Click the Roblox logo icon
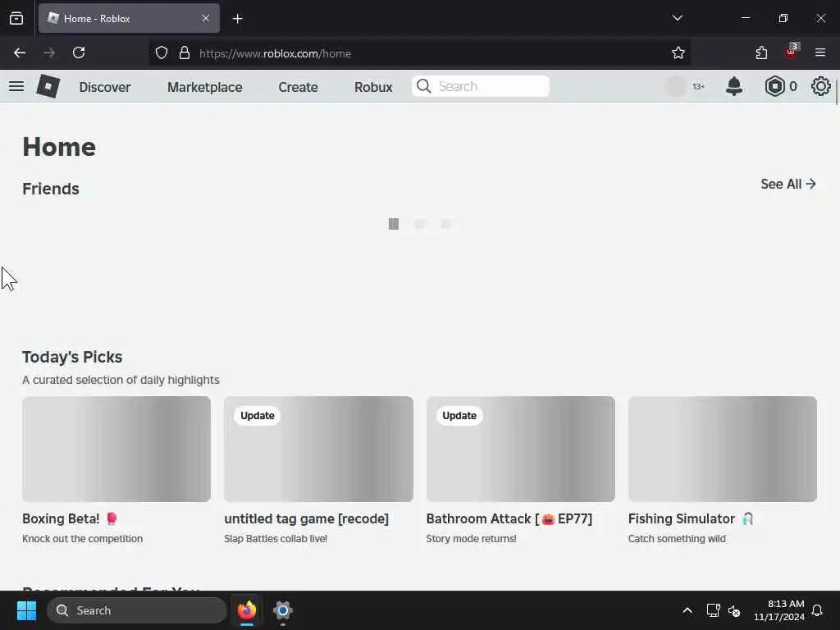 pyautogui.click(x=48, y=86)
